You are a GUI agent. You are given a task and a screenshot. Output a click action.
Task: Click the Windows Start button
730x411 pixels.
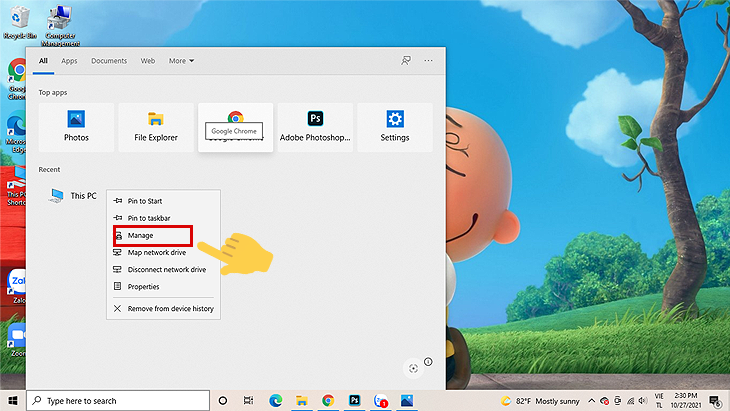point(13,401)
